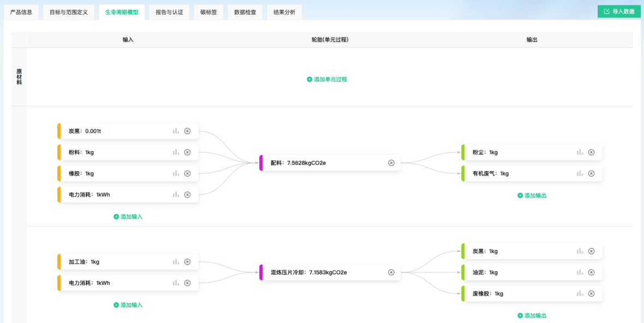Select the 废橡胶: 1kg output label
Screen dimensions: 644x323
point(488,294)
